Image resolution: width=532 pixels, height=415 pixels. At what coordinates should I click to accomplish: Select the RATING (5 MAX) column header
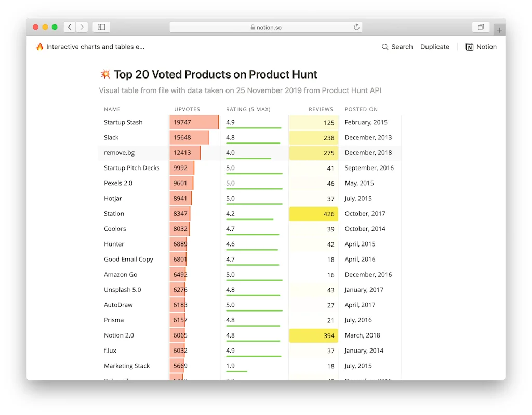248,109
